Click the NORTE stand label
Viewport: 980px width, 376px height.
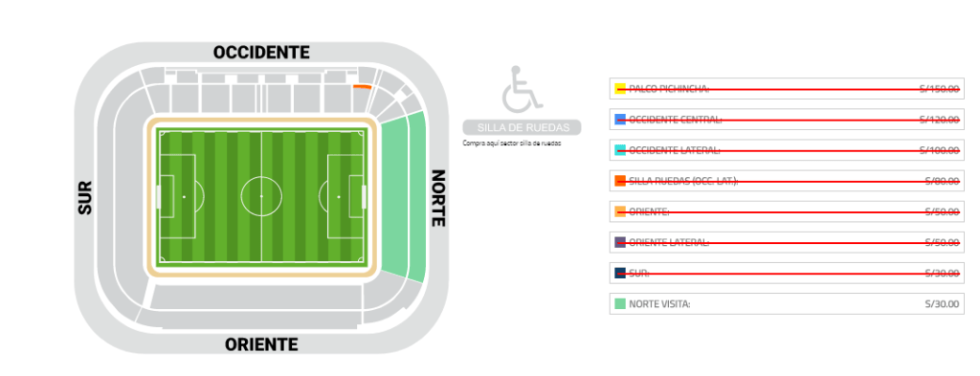(x=438, y=198)
